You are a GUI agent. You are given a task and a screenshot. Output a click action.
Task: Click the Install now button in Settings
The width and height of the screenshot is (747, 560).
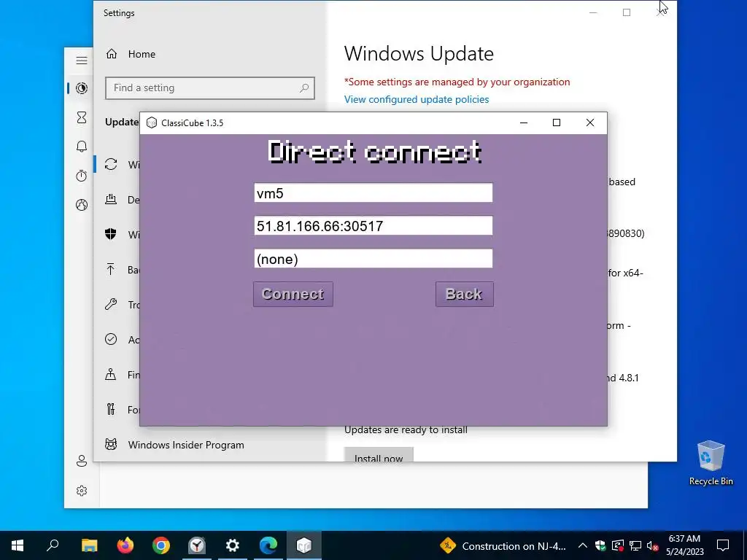(x=379, y=454)
